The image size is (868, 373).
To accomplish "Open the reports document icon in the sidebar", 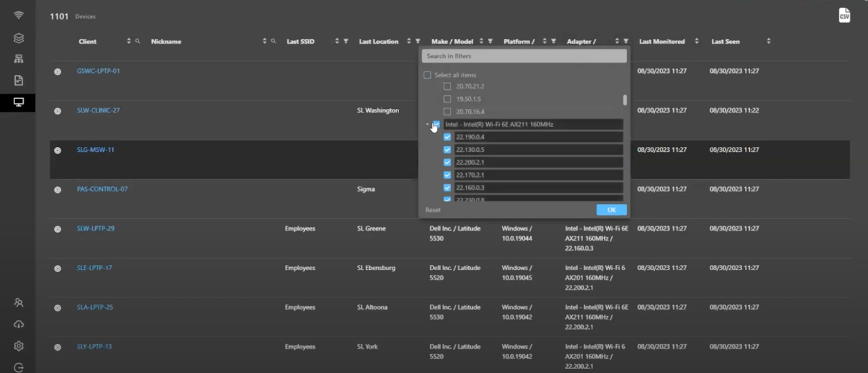I will [x=18, y=80].
